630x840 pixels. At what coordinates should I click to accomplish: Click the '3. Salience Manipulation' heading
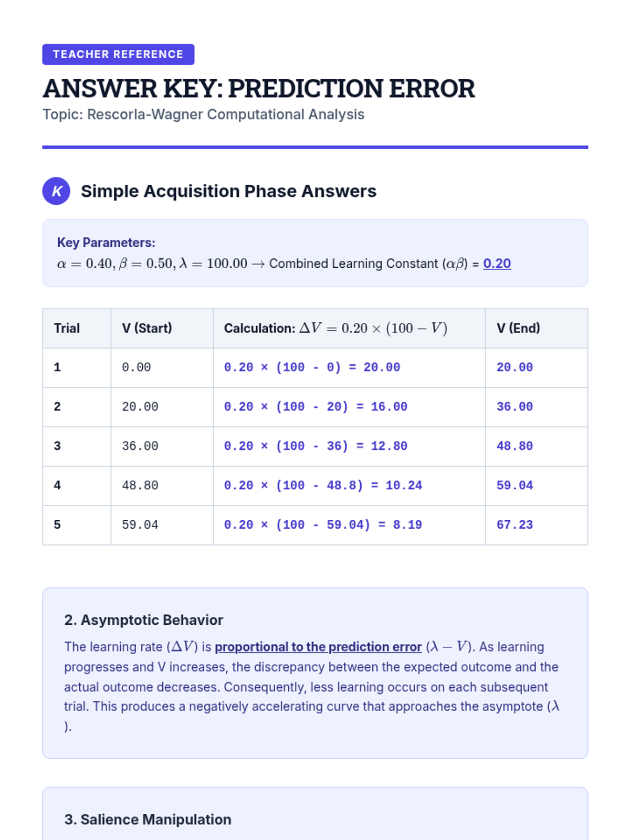pyautogui.click(x=148, y=820)
